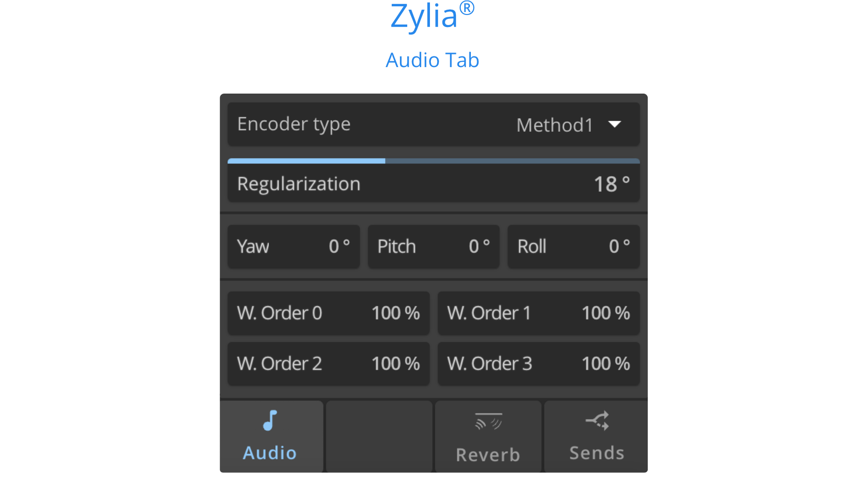868x480 pixels.
Task: Click the W. Order 3 weight field
Action: [x=538, y=364]
